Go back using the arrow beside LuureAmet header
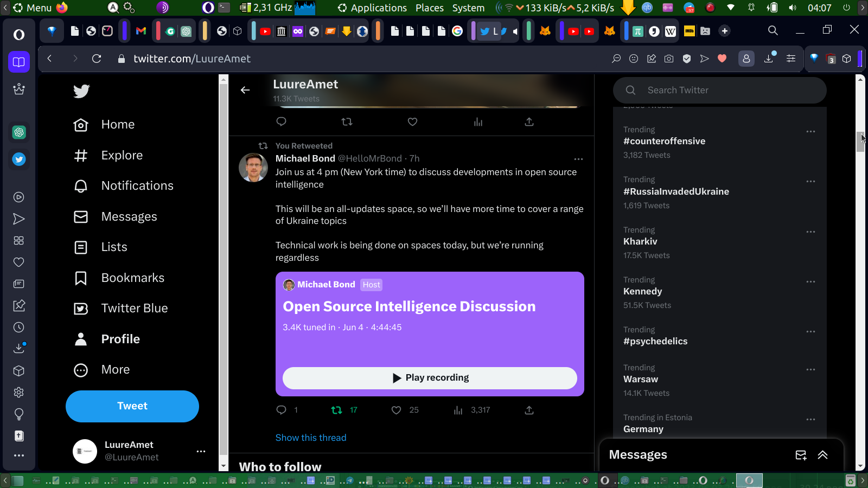 [x=245, y=90]
